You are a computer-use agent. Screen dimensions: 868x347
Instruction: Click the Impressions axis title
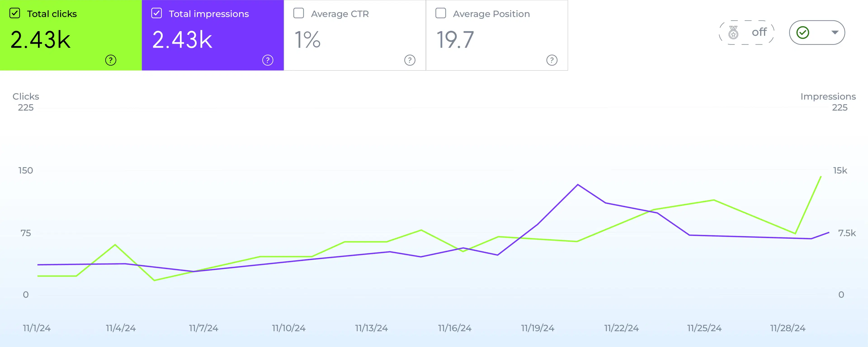[x=828, y=97]
